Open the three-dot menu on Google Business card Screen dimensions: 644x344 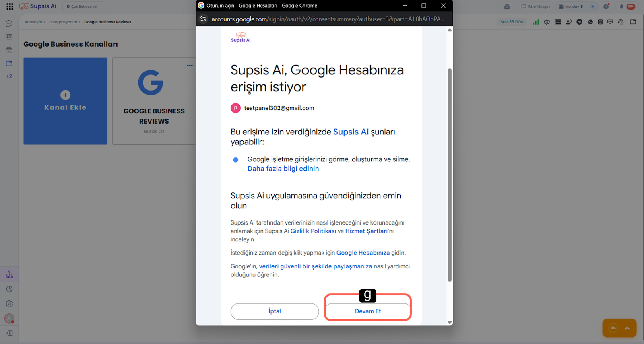tap(190, 65)
